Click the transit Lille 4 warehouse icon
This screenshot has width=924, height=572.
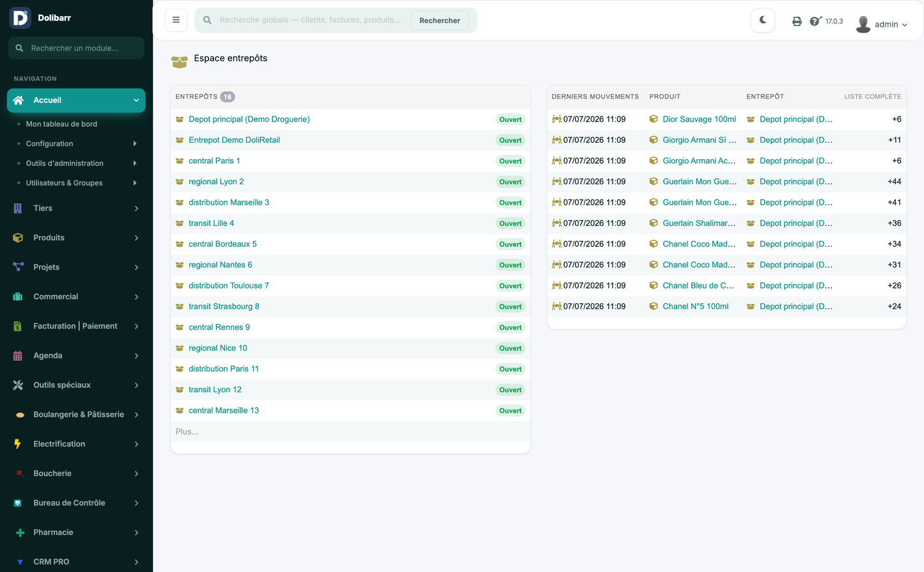(180, 223)
